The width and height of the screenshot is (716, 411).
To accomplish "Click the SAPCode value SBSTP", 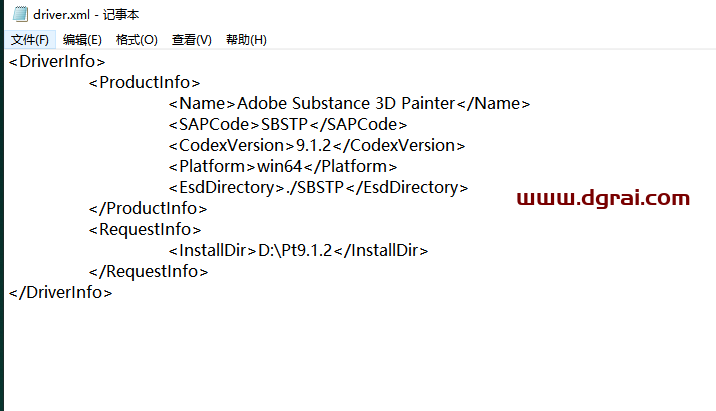I will pos(284,124).
